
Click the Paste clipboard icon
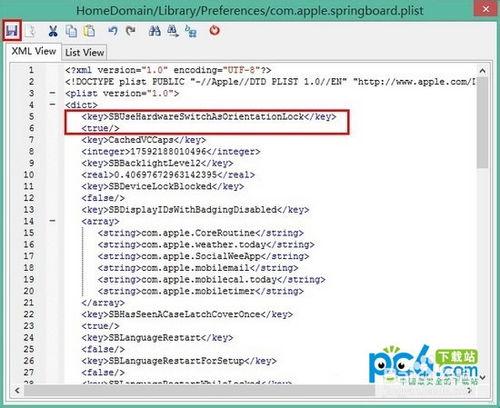[x=89, y=31]
